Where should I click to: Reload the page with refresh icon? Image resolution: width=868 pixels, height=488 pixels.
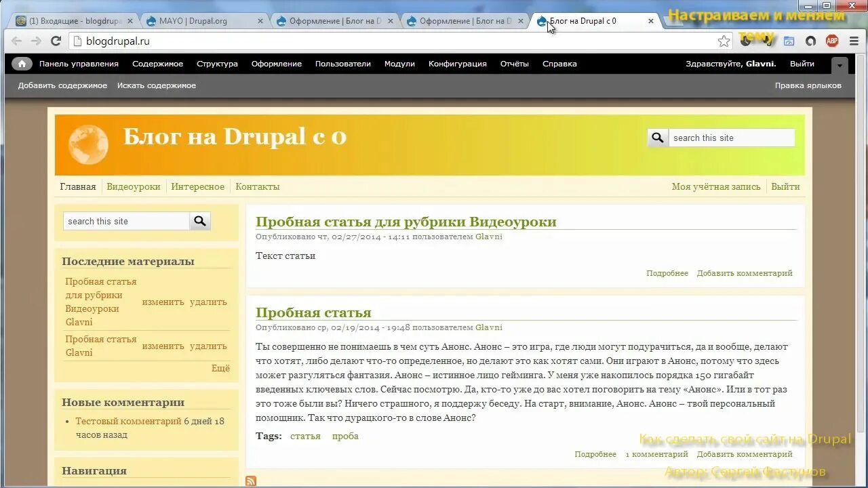pyautogui.click(x=56, y=41)
